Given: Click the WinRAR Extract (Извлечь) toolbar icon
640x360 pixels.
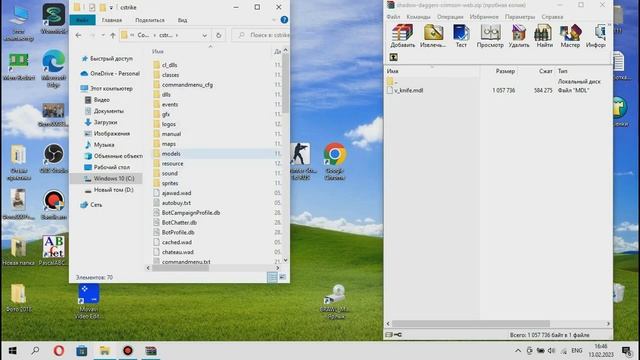Looking at the screenshot, I should pyautogui.click(x=433, y=36).
